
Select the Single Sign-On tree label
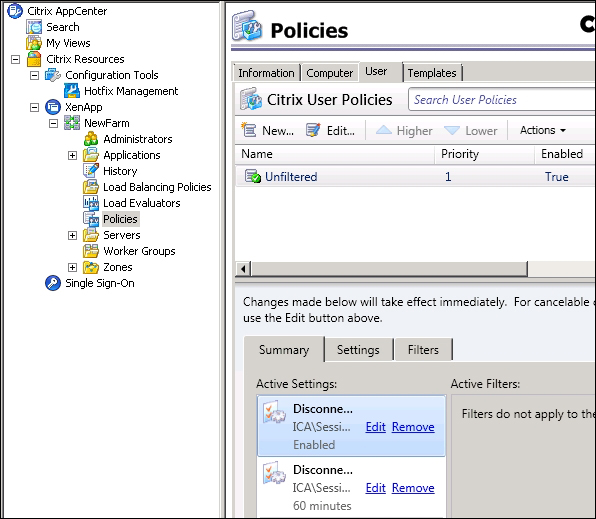click(100, 283)
